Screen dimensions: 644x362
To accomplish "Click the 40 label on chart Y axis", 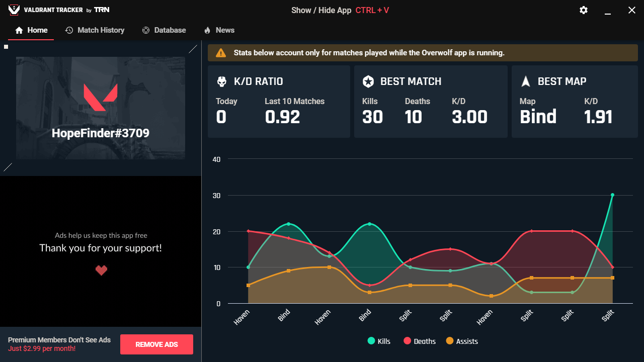I will pyautogui.click(x=217, y=159).
